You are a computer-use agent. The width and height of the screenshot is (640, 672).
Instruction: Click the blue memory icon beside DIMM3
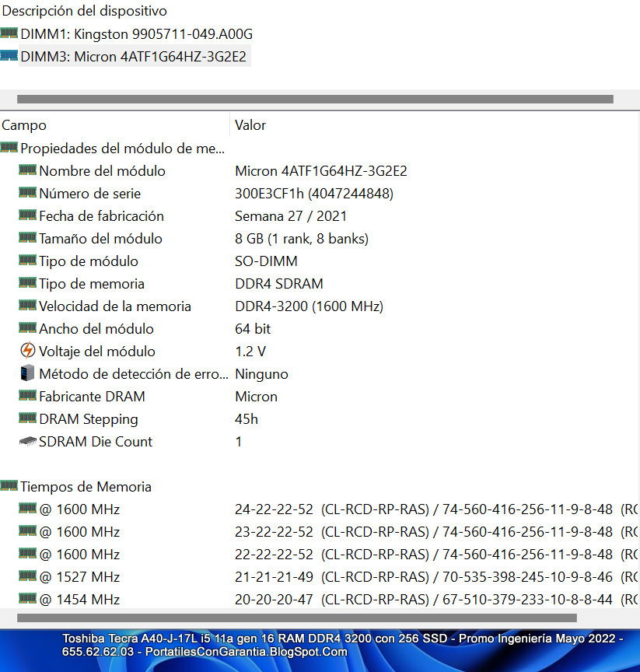click(x=9, y=56)
